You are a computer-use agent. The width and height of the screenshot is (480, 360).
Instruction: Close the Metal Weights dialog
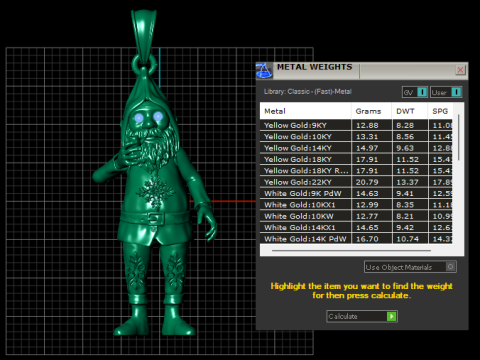(460, 70)
